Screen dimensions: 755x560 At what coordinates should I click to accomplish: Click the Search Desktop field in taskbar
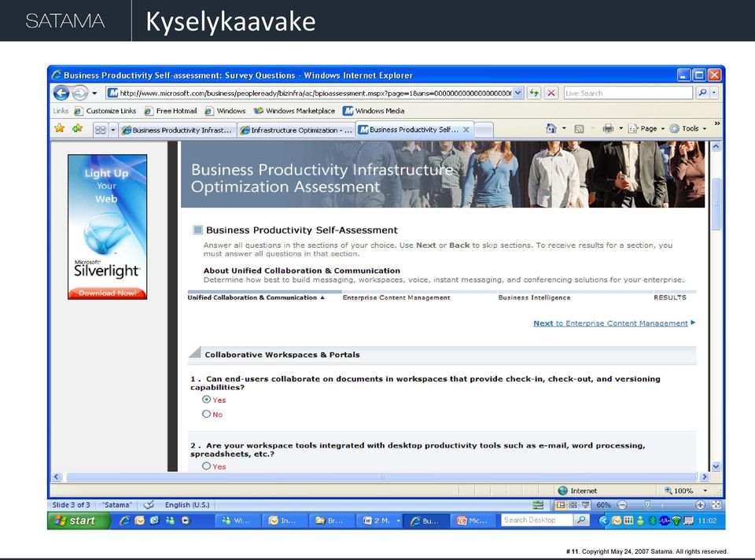(537, 520)
